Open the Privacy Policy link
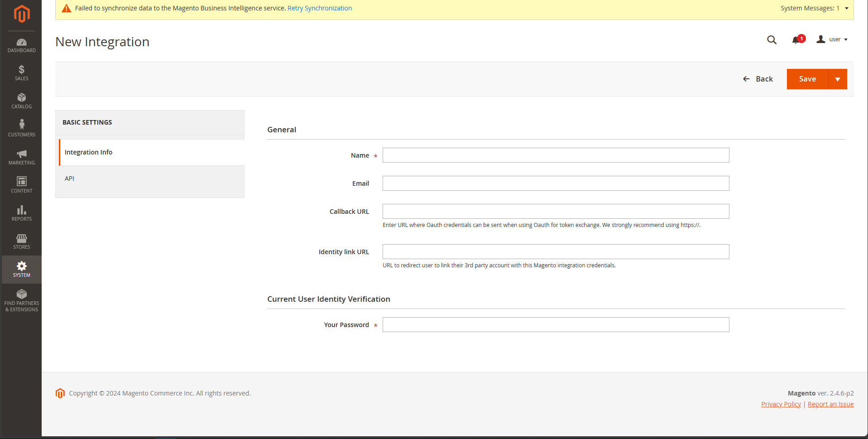The height and width of the screenshot is (439, 868). coord(781,404)
